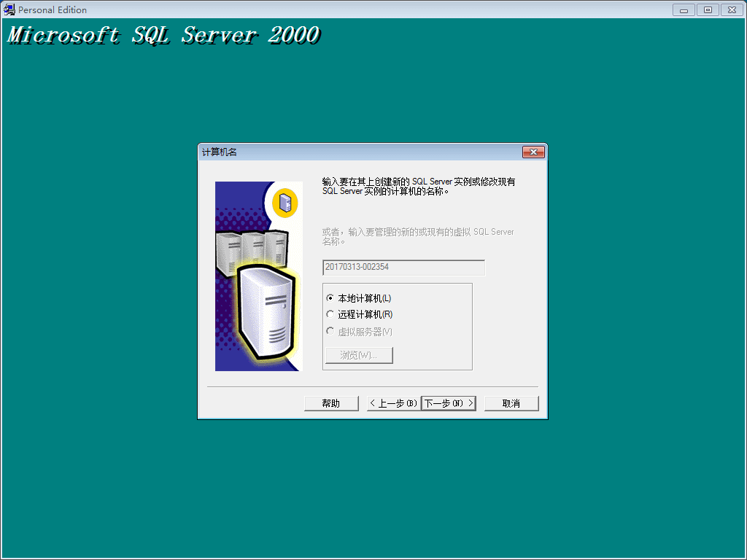The width and height of the screenshot is (747, 560).
Task: Click the maximize icon of the Personal Edition window
Action: click(x=707, y=9)
